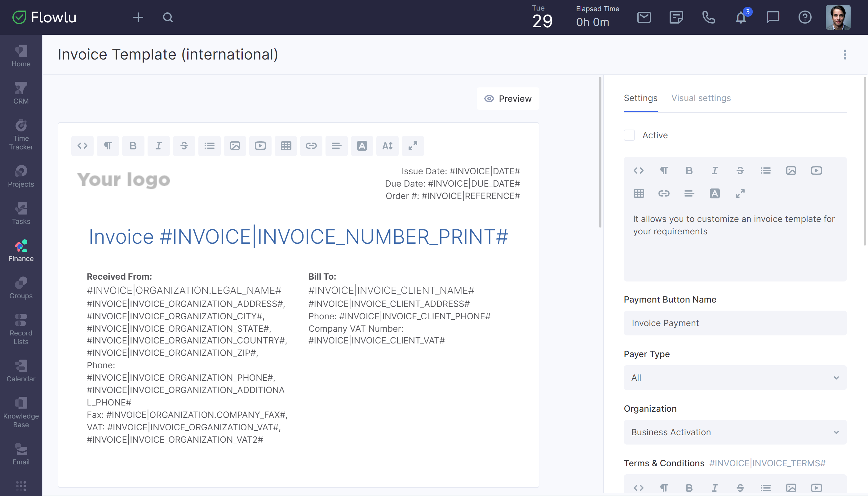Click the Flowlu logo
868x496 pixels.
[x=44, y=17]
